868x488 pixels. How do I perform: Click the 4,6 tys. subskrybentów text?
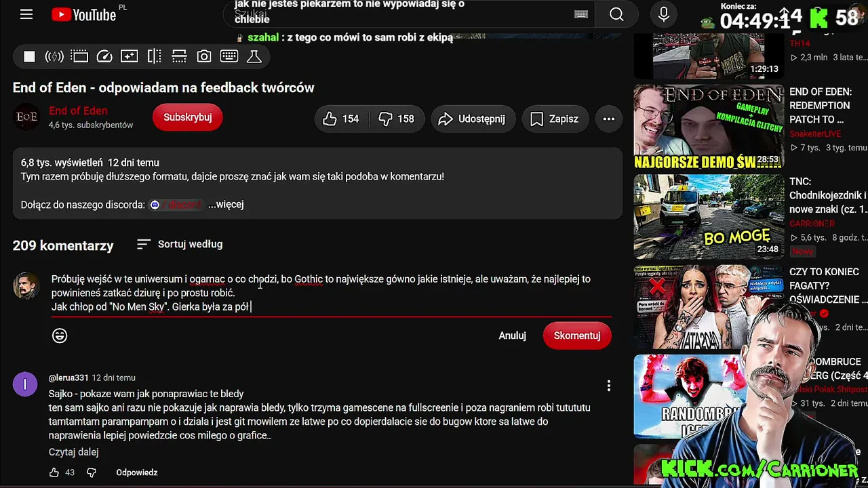[x=91, y=125]
